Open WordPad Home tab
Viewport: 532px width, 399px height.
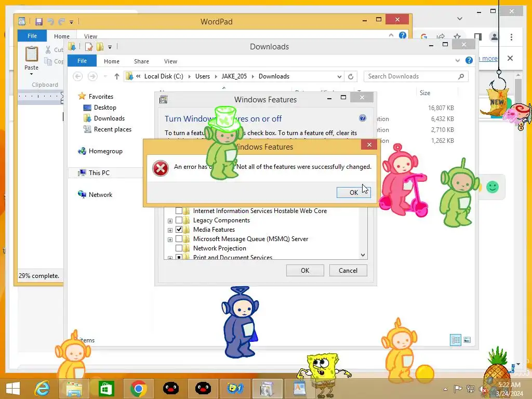62,36
